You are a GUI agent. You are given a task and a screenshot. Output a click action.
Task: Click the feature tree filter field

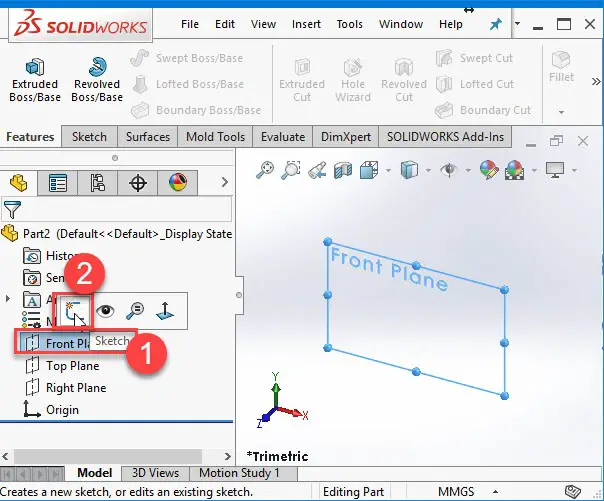116,209
